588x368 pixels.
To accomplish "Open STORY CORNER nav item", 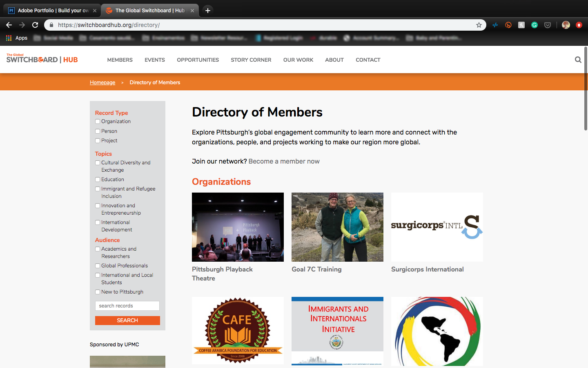I will 251,60.
